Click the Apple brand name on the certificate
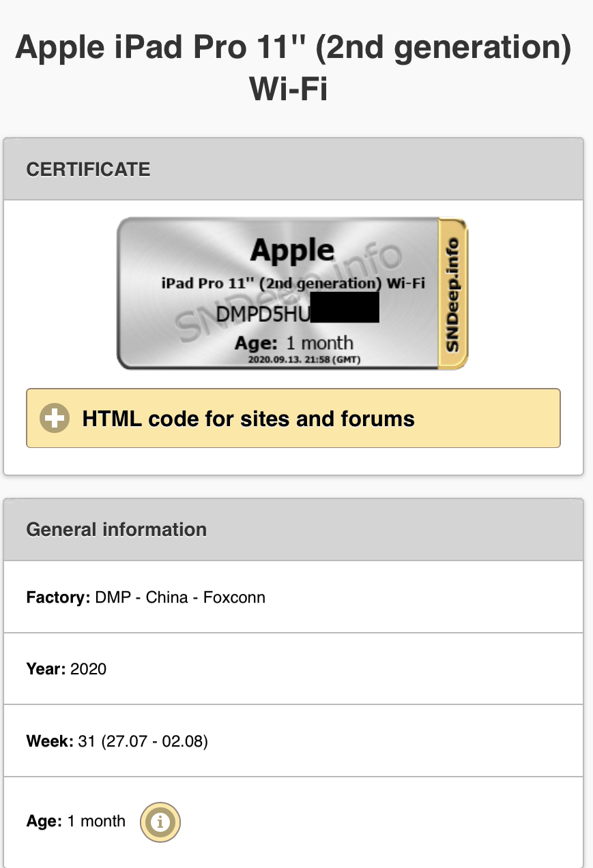The image size is (593, 868). coord(293,251)
